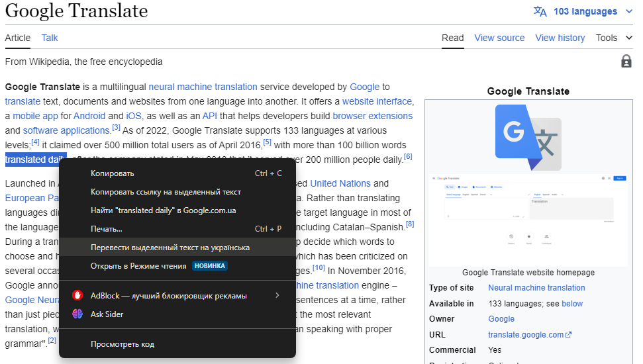This screenshot has height=364, width=643.
Task: Open the API link
Action: (209, 116)
